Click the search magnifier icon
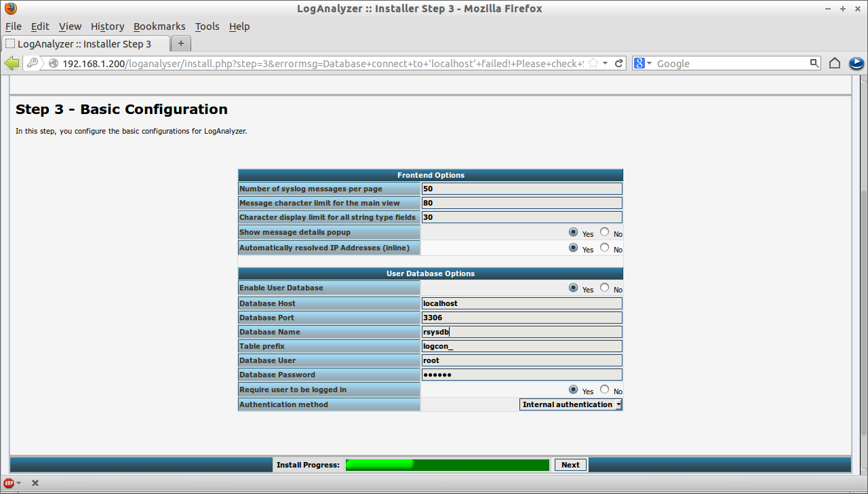 pos(814,63)
